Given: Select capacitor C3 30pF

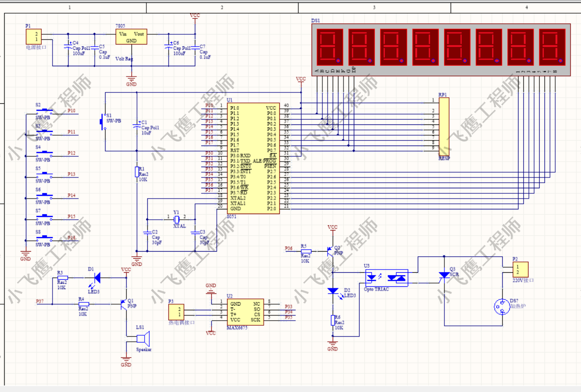Looking at the screenshot, I should click(195, 232).
